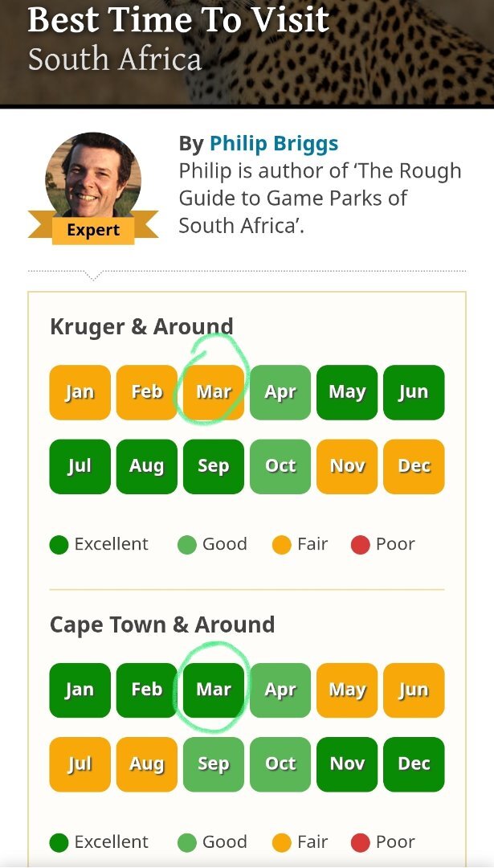494x868 pixels.
Task: Click the author's profile photo
Action: click(92, 175)
